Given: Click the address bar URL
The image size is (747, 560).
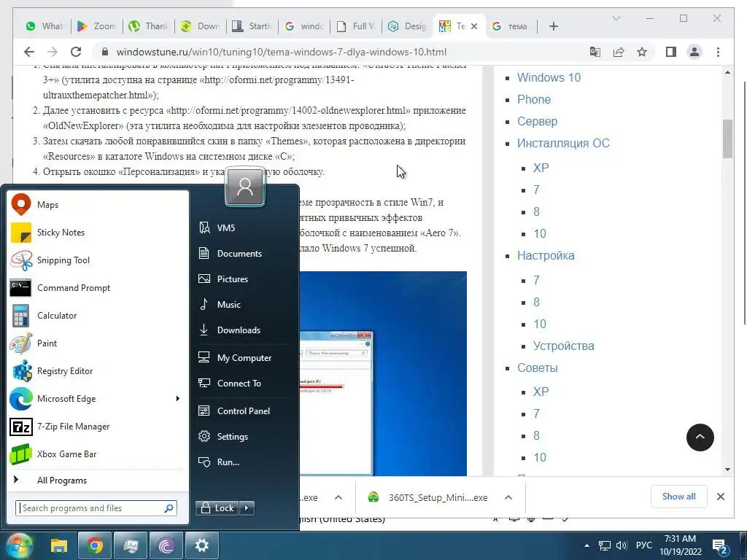Looking at the screenshot, I should pos(281,52).
